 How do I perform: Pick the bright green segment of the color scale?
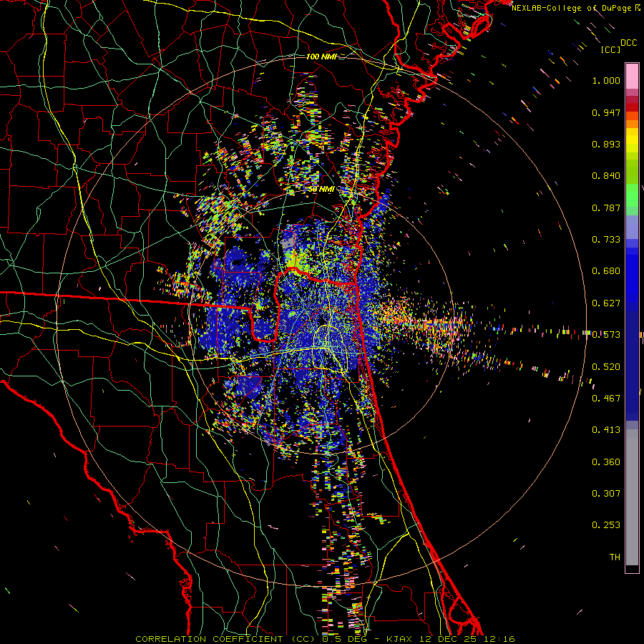pos(632,195)
